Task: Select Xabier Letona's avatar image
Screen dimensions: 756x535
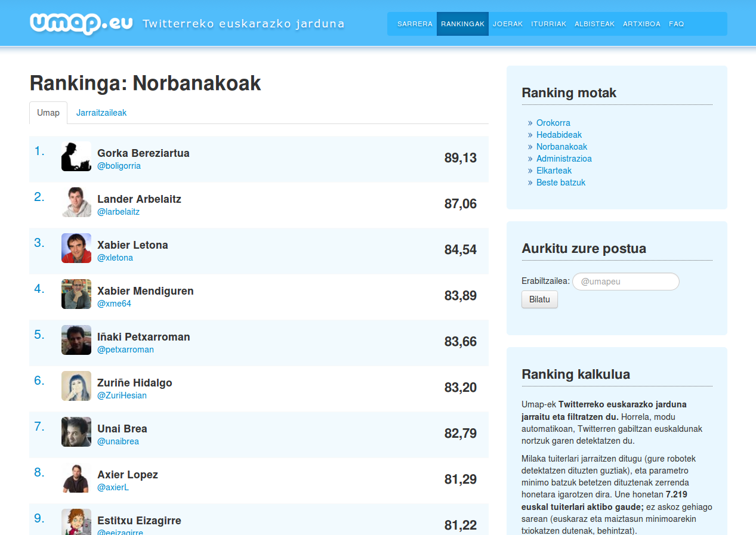Action: pyautogui.click(x=76, y=248)
